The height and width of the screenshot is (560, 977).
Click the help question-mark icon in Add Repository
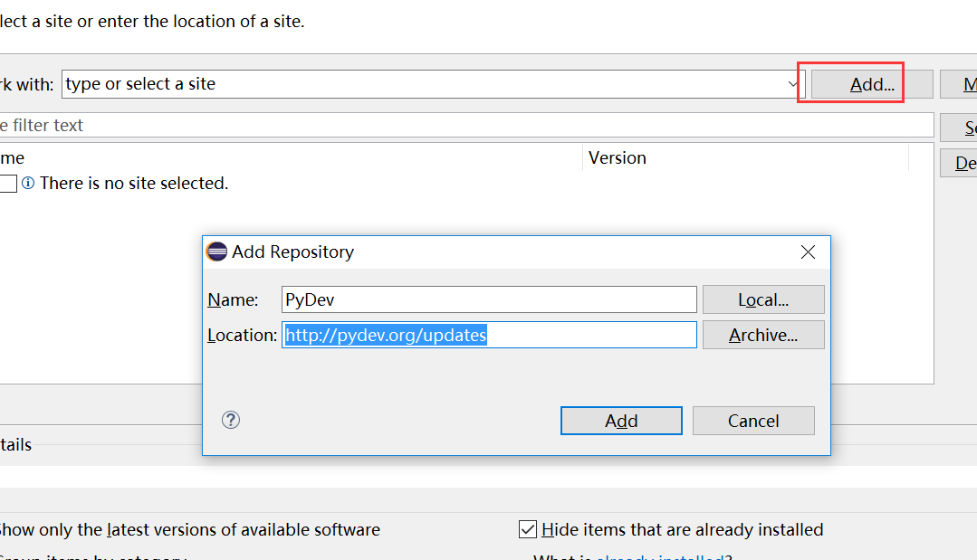pos(231,420)
